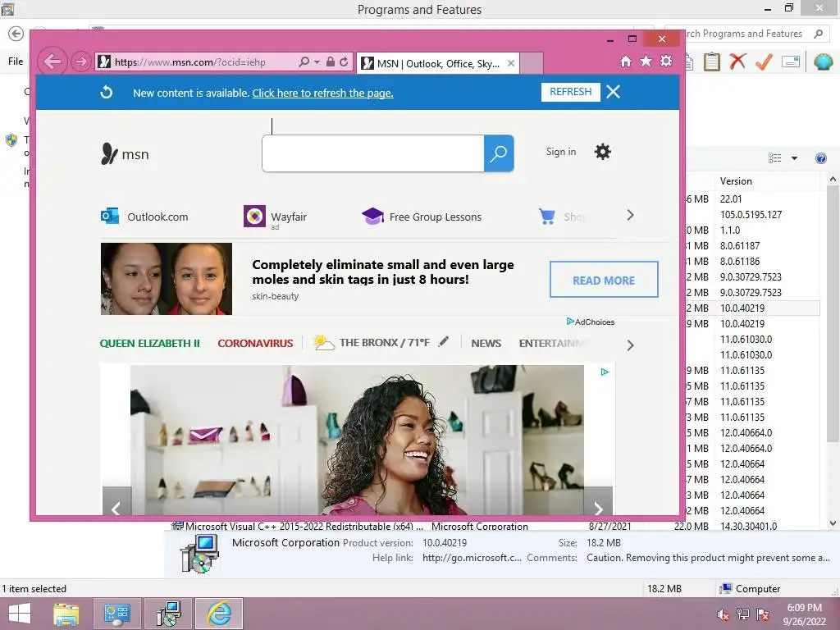840x630 pixels.
Task: Open the Wayfair ad shortcut
Action: 276,217
